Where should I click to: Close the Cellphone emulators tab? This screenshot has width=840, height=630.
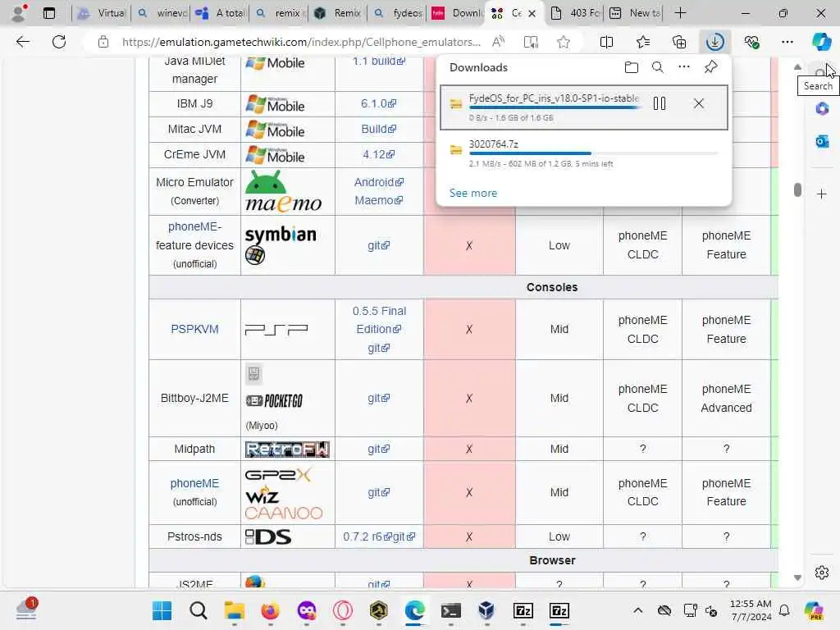click(x=532, y=13)
